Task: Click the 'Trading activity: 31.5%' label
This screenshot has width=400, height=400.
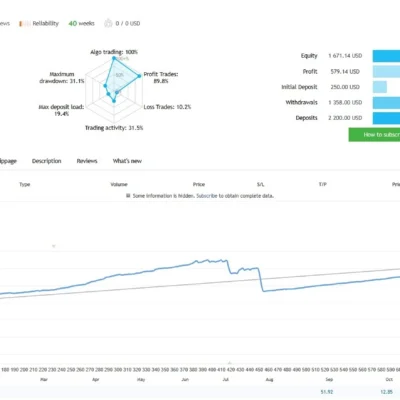Action: tap(114, 128)
